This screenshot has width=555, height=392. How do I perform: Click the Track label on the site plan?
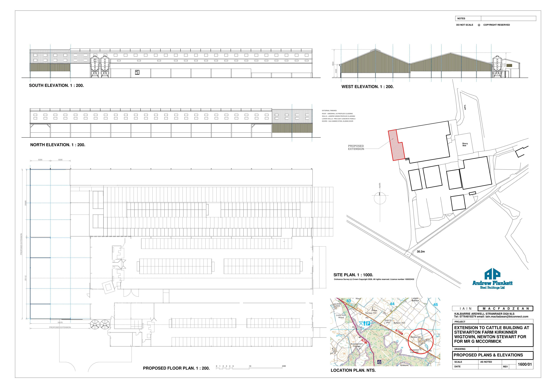pos(465,107)
